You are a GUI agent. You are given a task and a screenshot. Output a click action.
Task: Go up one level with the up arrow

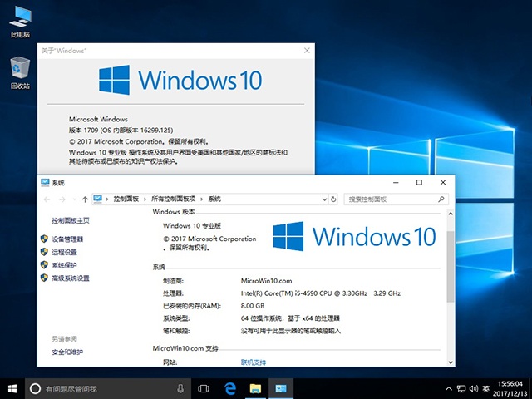85,199
